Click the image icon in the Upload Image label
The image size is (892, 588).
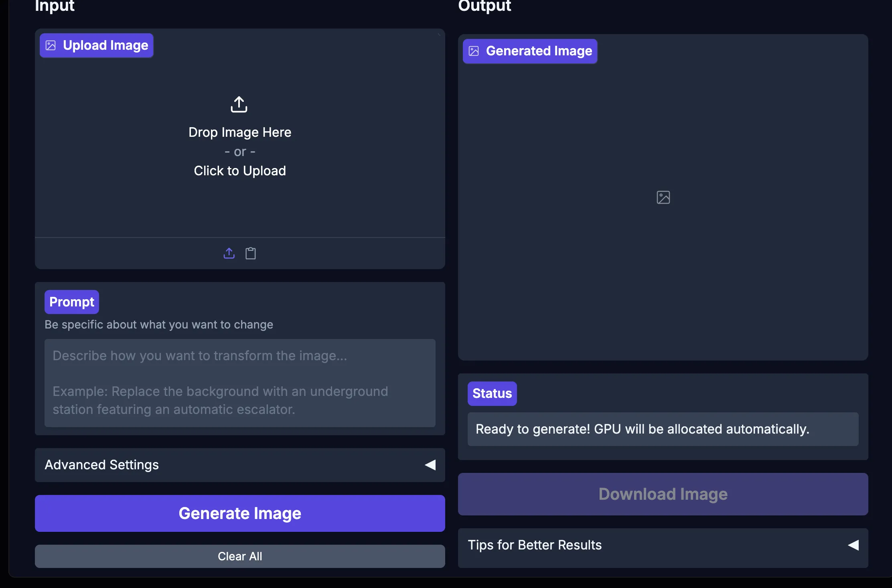(x=51, y=45)
